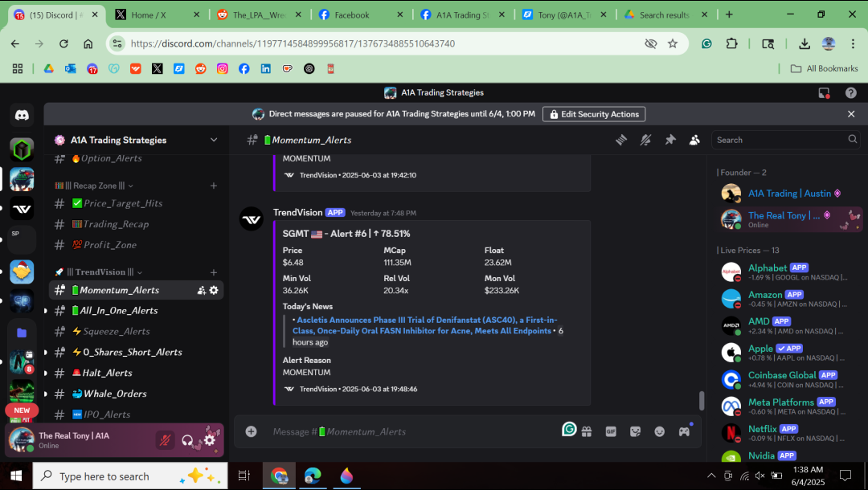Click the Discord Inbox icon
868x490 pixels.
tap(825, 93)
